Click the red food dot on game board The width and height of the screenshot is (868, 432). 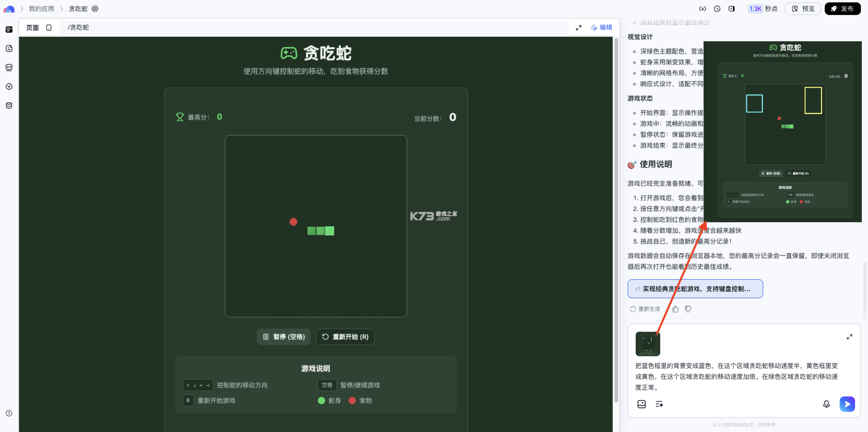293,222
